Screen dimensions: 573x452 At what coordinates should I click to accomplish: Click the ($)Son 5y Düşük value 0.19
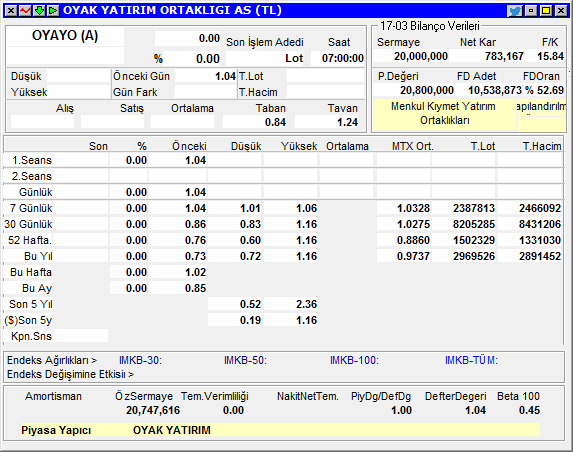pos(250,320)
